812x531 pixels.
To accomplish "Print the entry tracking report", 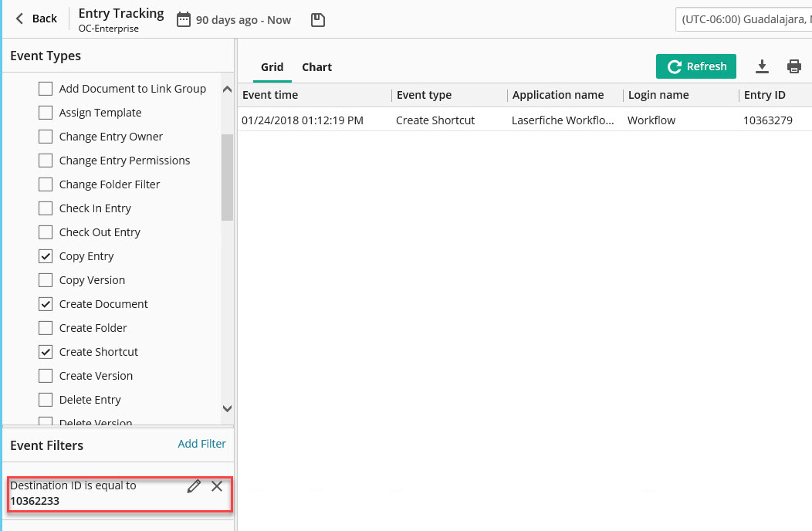I will coord(793,66).
